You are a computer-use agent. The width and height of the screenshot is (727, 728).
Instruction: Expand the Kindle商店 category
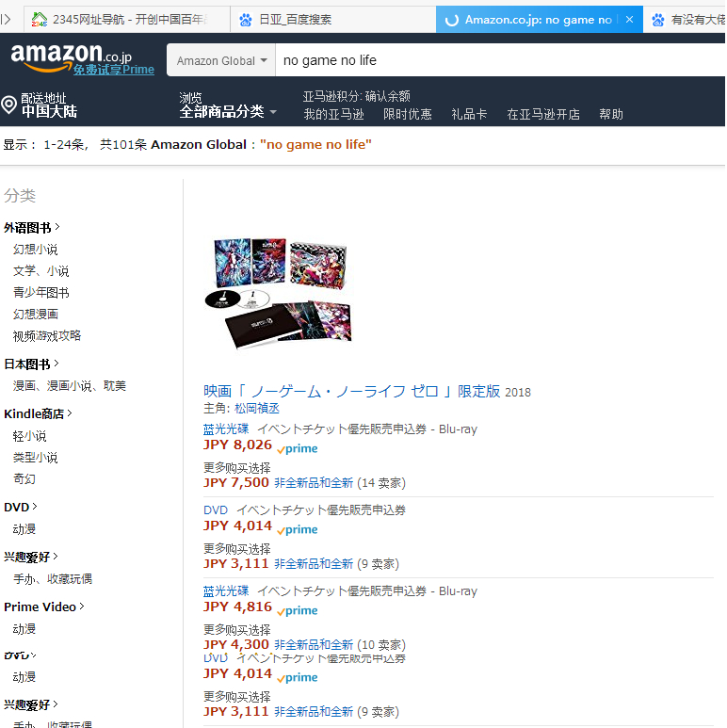tap(38, 413)
